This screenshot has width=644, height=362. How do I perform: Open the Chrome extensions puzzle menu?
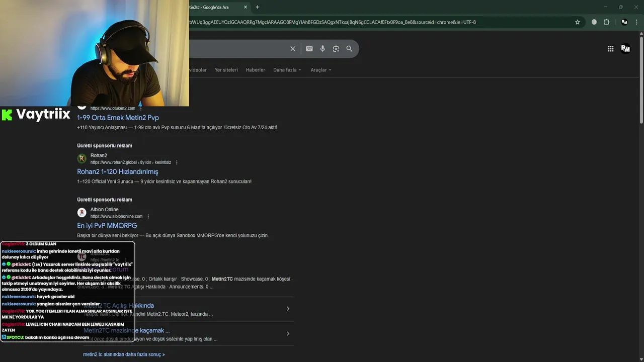[606, 22]
